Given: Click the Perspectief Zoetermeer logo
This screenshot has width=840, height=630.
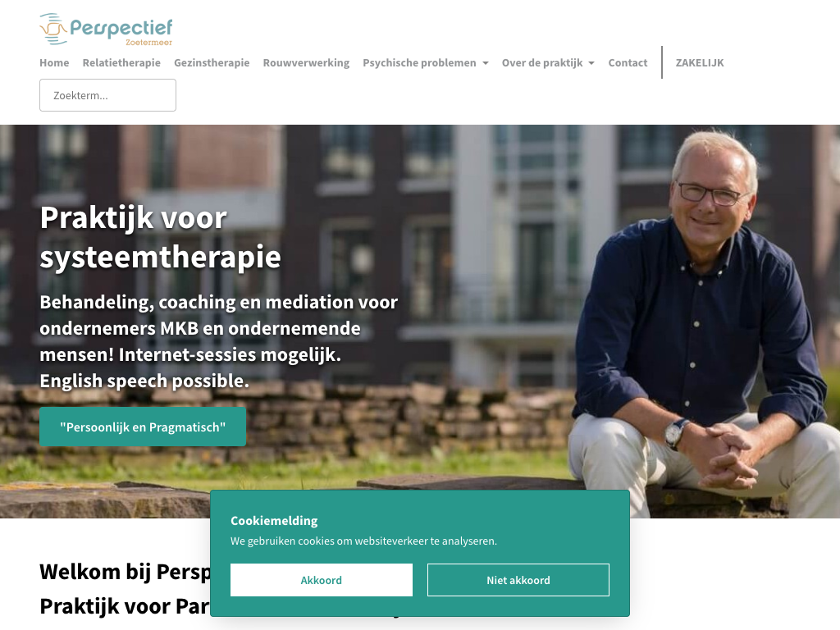Looking at the screenshot, I should tap(106, 29).
